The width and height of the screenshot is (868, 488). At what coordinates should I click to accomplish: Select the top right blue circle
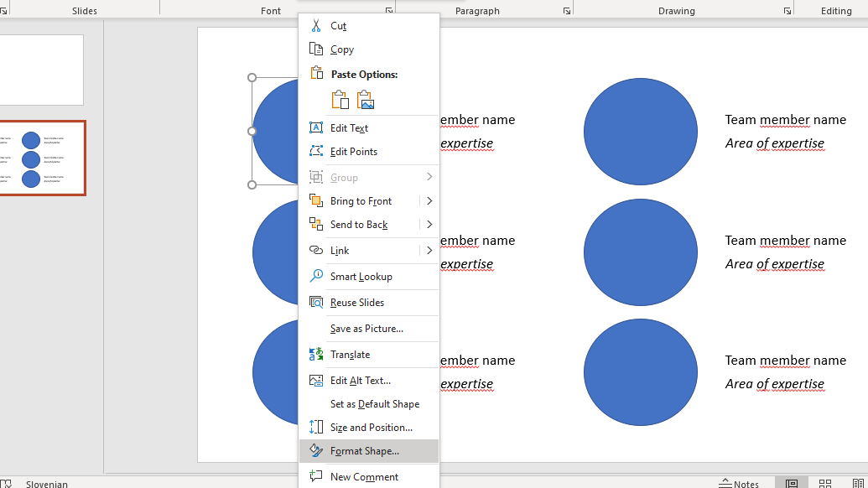pyautogui.click(x=641, y=131)
